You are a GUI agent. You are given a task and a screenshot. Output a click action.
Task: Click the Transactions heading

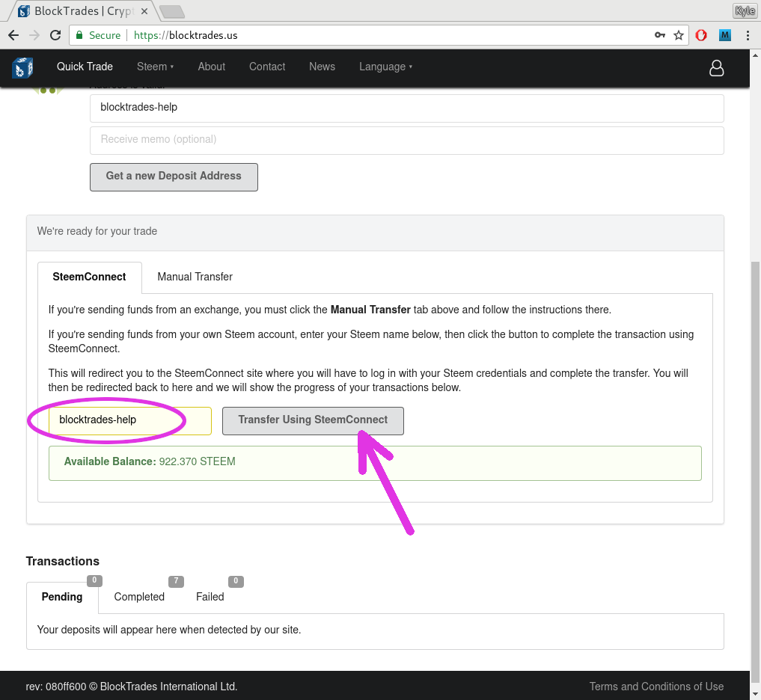coord(63,561)
